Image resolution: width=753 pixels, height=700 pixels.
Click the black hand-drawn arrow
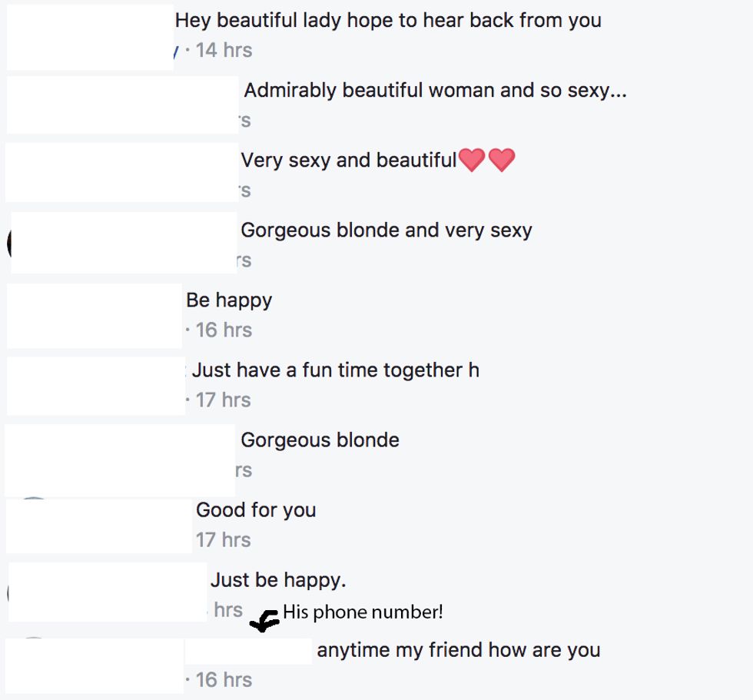click(x=265, y=619)
